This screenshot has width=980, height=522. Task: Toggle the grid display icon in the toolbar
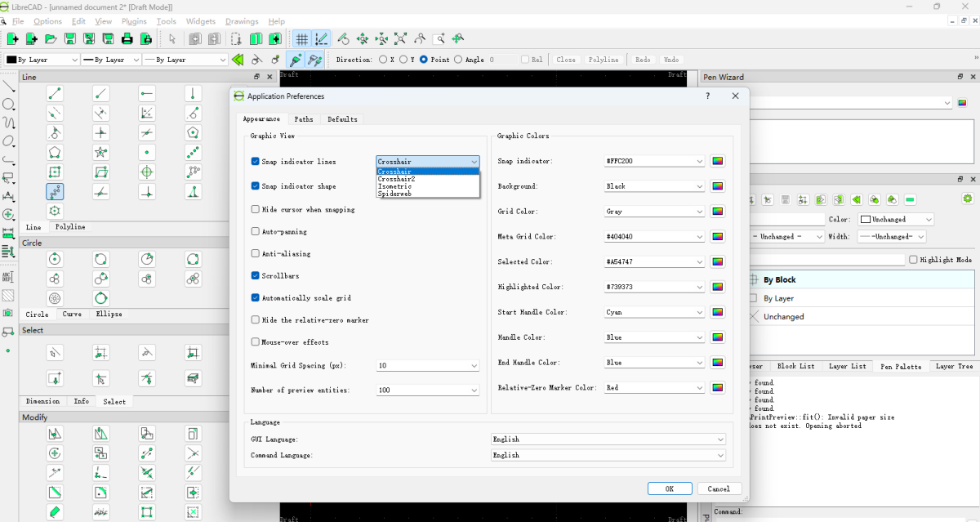click(301, 38)
